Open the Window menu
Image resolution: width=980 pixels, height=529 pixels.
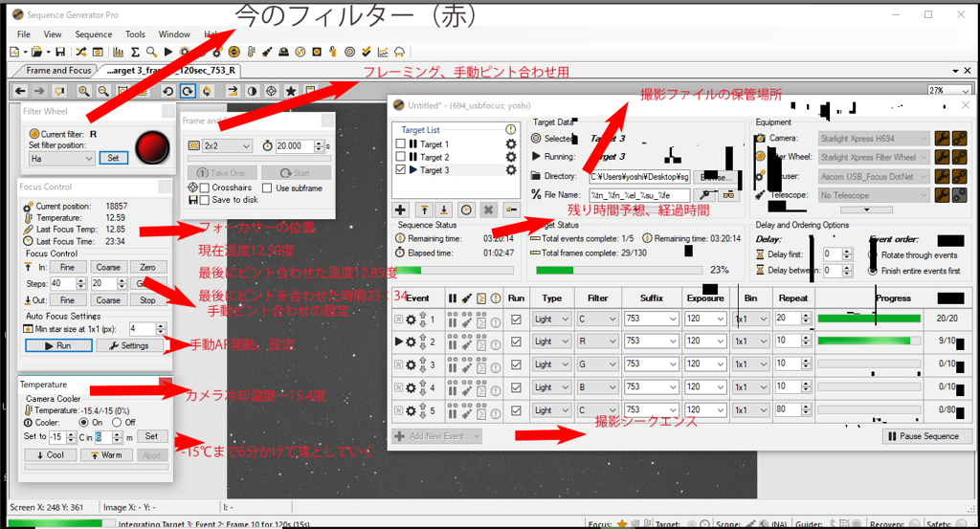coord(174,34)
